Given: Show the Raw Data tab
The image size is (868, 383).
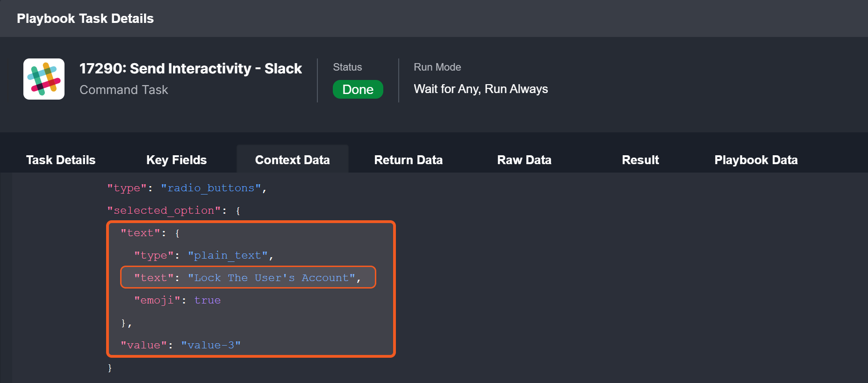Looking at the screenshot, I should [x=524, y=160].
